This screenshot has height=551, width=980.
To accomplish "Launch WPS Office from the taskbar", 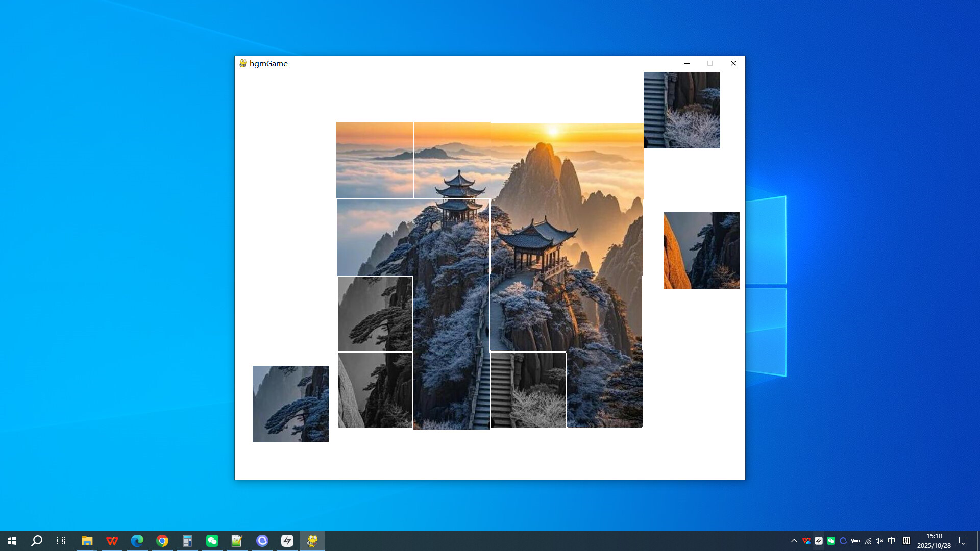I will tap(112, 540).
